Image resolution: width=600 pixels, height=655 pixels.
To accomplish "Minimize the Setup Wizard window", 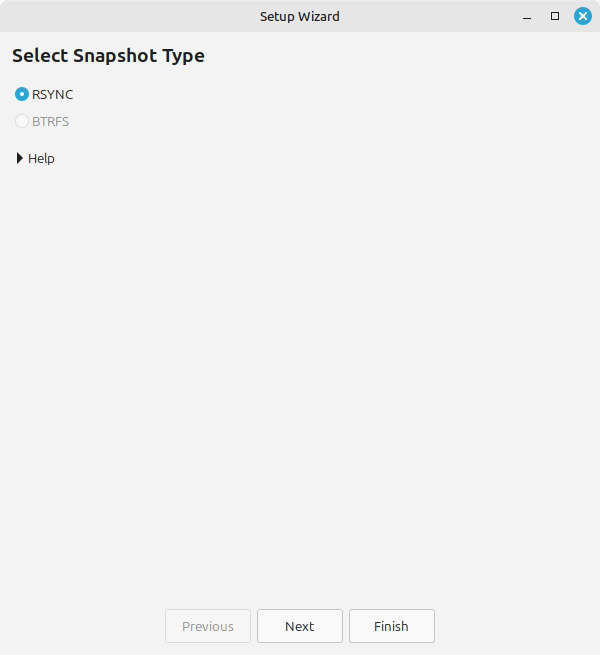I will pos(527,17).
